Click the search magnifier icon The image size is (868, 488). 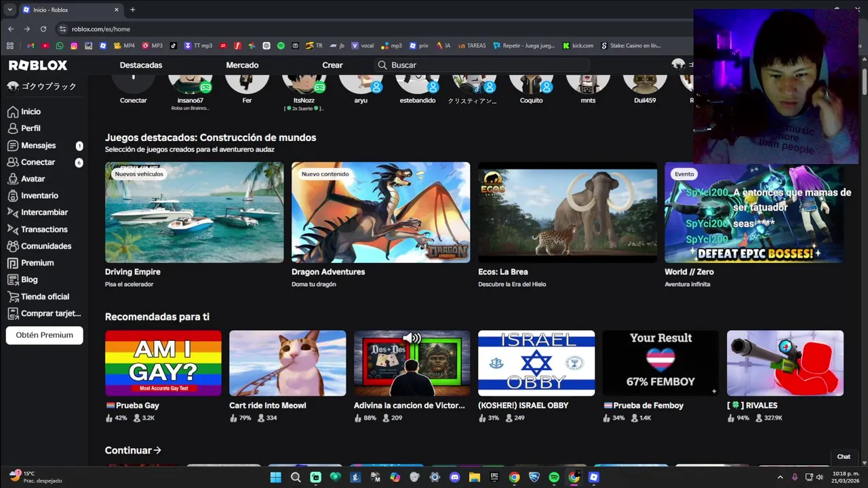(382, 65)
